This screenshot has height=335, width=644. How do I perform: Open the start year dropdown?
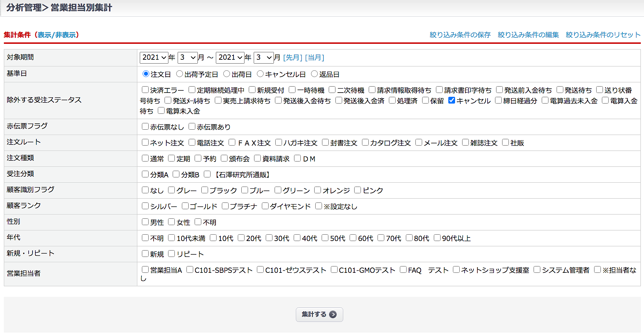[x=154, y=58]
